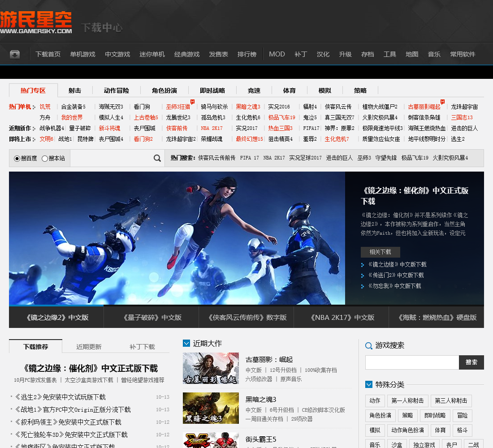Focus the 游戏搜索 input field
The height and width of the screenshot is (448, 493).
coord(412,362)
